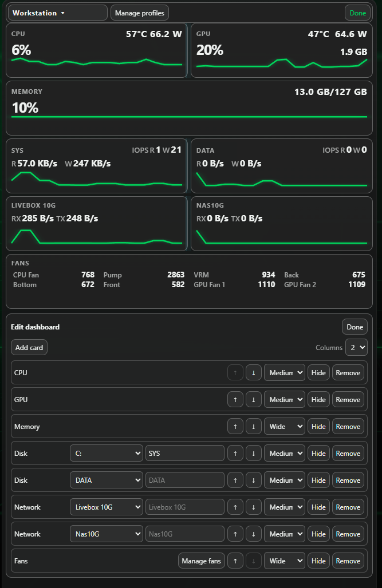382x588 pixels.
Task: Click the GPU Fan 1 speed value 1110
Action: (266, 285)
